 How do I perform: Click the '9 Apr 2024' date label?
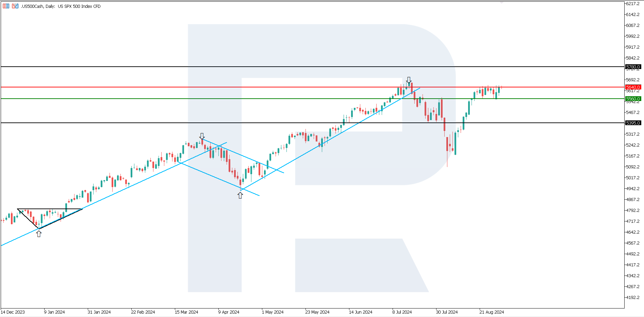point(229,312)
